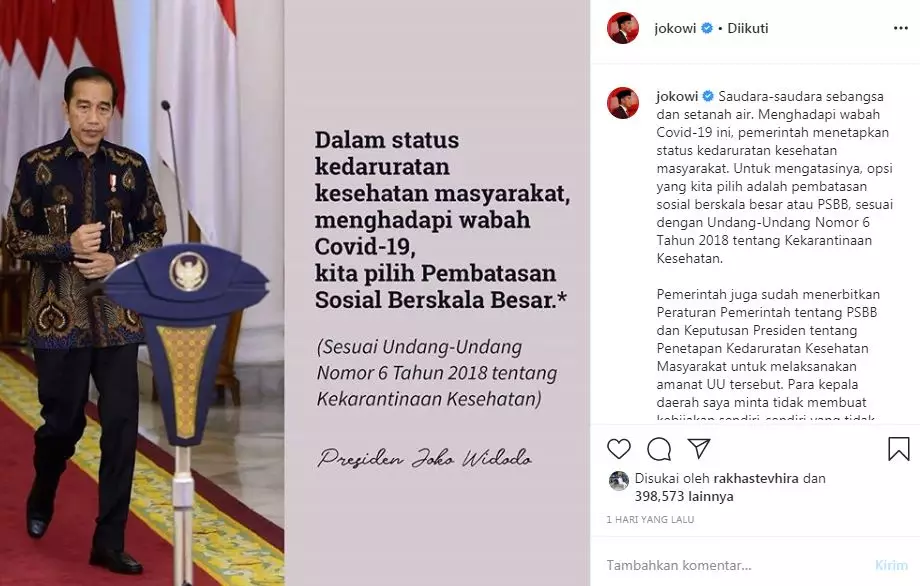This screenshot has height=586, width=920.
Task: Click verified badge next to header username
Action: pyautogui.click(x=707, y=28)
